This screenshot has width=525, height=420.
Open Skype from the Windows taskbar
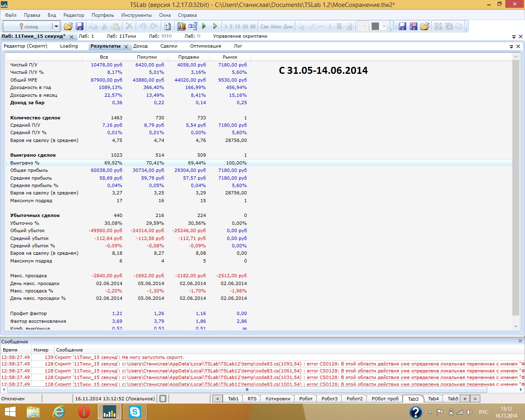[135, 411]
